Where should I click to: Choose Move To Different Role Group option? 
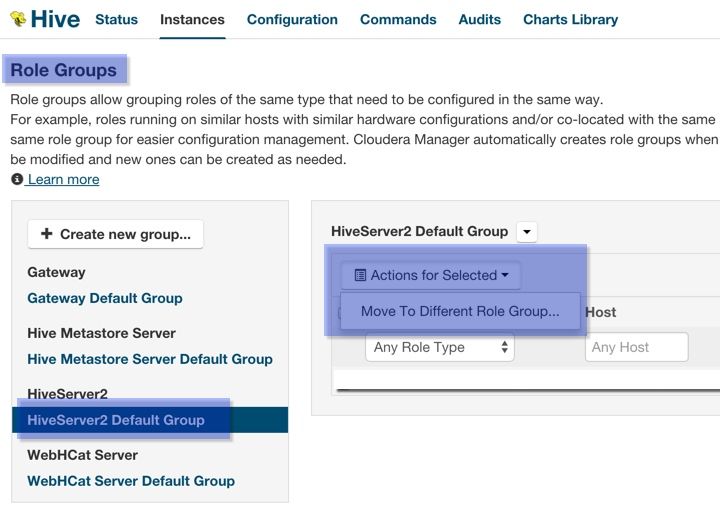click(460, 311)
